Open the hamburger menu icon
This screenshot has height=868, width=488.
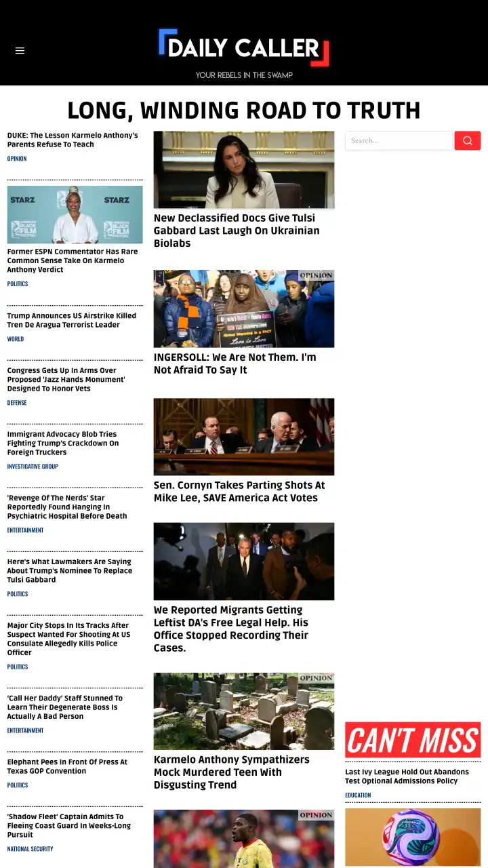tap(20, 51)
